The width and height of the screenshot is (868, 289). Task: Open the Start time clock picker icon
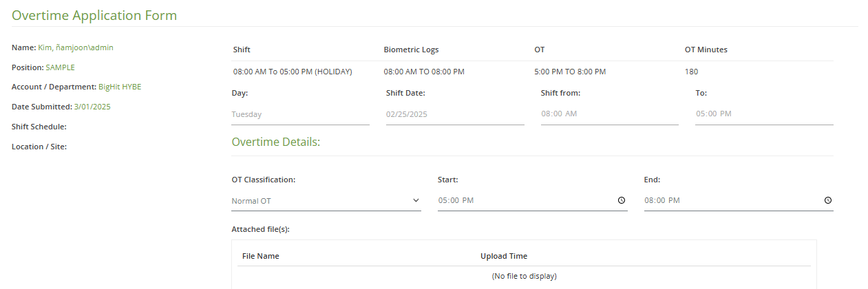pyautogui.click(x=621, y=200)
